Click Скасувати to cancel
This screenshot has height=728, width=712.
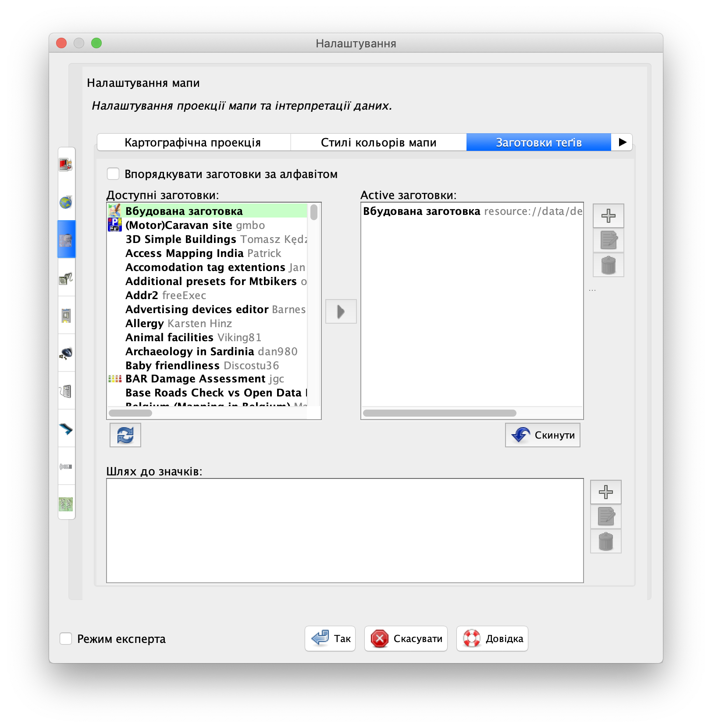(406, 639)
